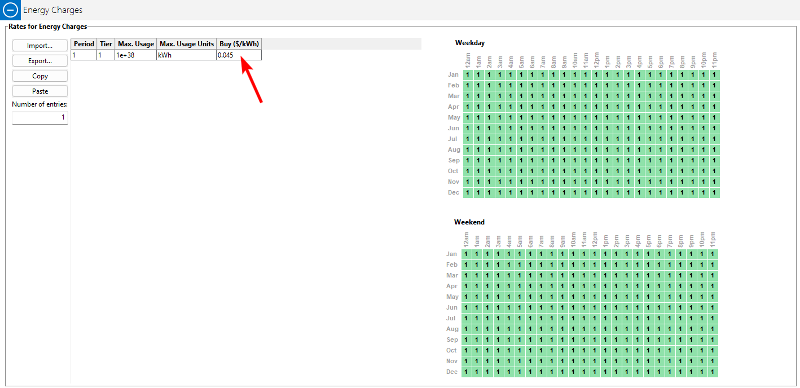Collapse the Energy Charges section
The width and height of the screenshot is (800, 388).
pos(10,10)
